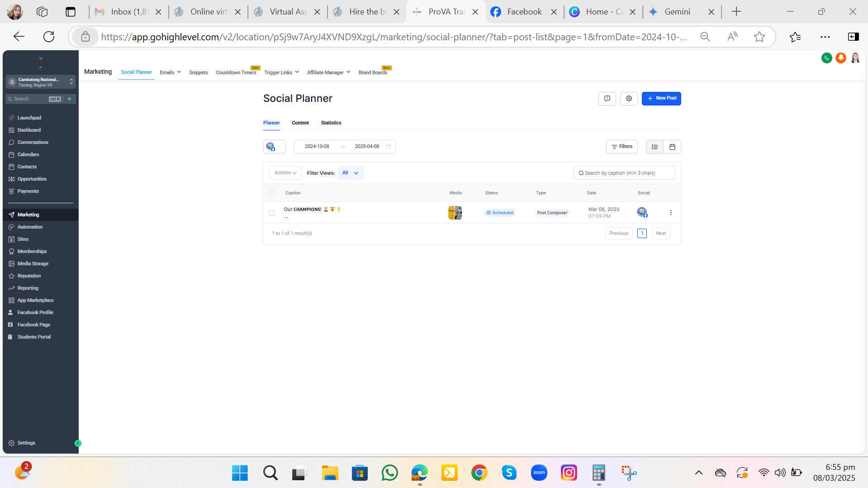The width and height of the screenshot is (868, 488).
Task: Open Social Planner gear settings
Action: click(629, 98)
